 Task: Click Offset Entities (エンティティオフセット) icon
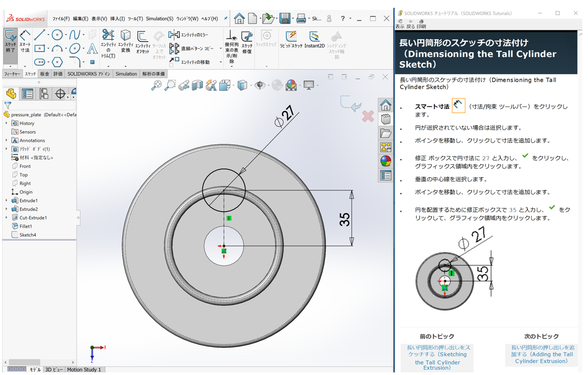coord(142,36)
